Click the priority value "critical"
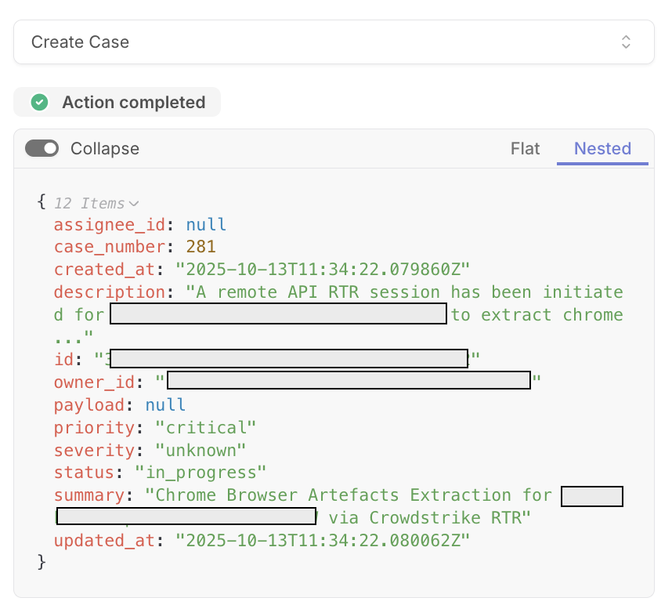The height and width of the screenshot is (616, 672). [x=206, y=428]
